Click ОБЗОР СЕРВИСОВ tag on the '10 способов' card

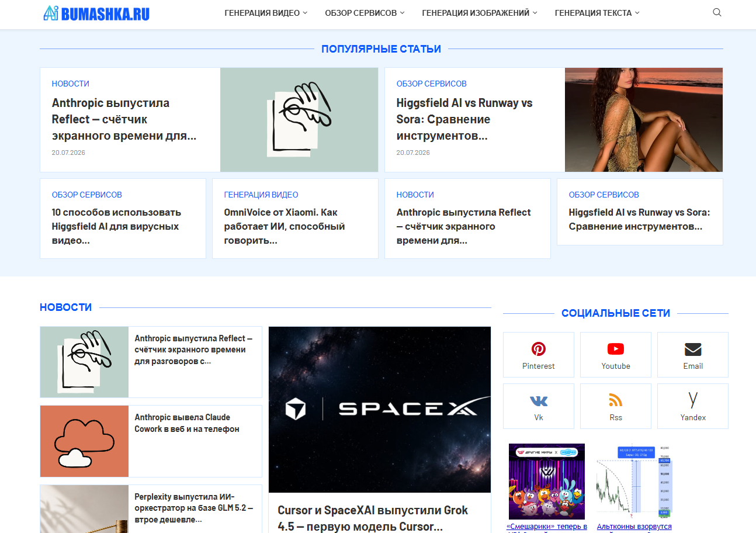coord(87,195)
